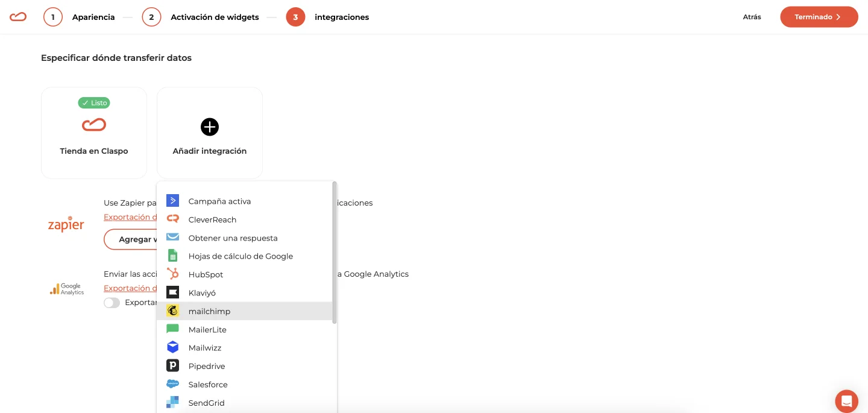The image size is (868, 413).
Task: Click the SendGrid icon in list
Action: click(172, 402)
